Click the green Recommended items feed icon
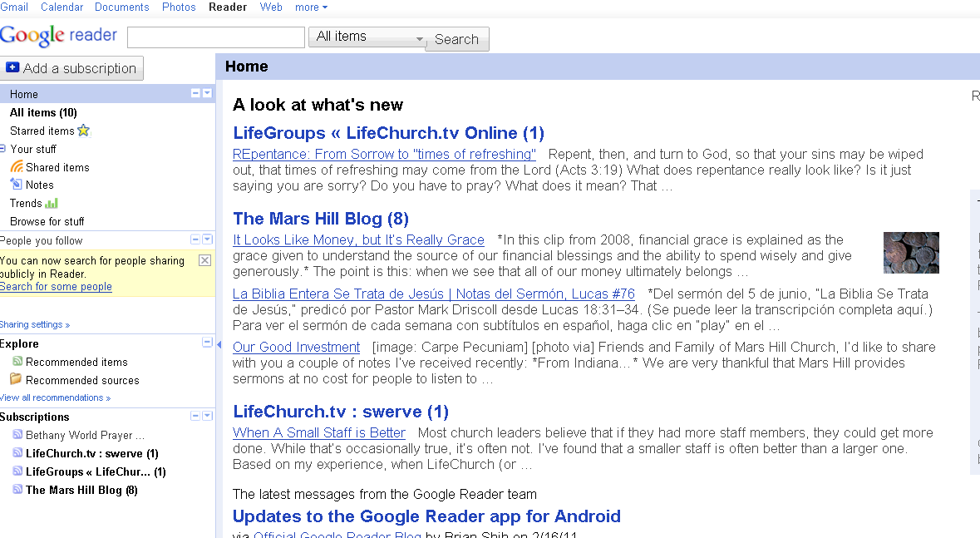Image resolution: width=980 pixels, height=538 pixels. (17, 362)
